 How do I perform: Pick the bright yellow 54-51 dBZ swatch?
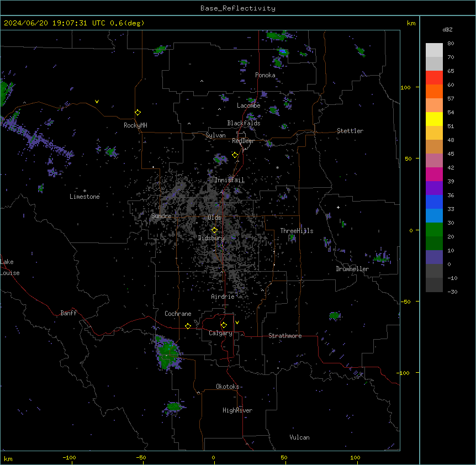(434, 119)
